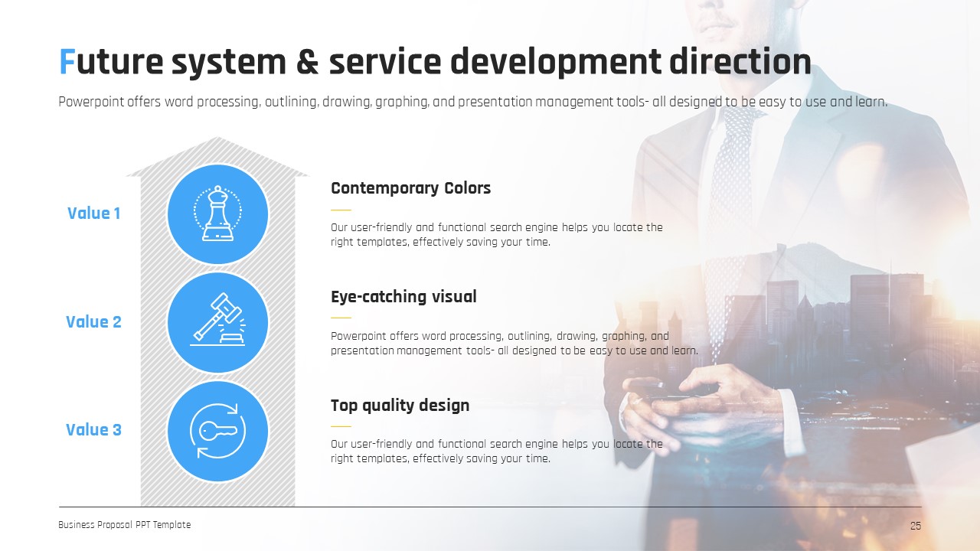
Task: Select the subtitle text below the title
Action: point(472,103)
